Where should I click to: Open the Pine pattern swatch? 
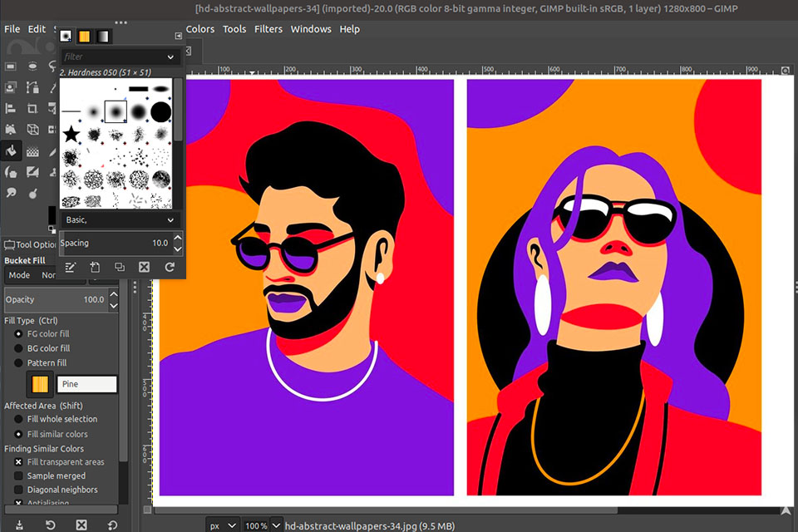40,384
